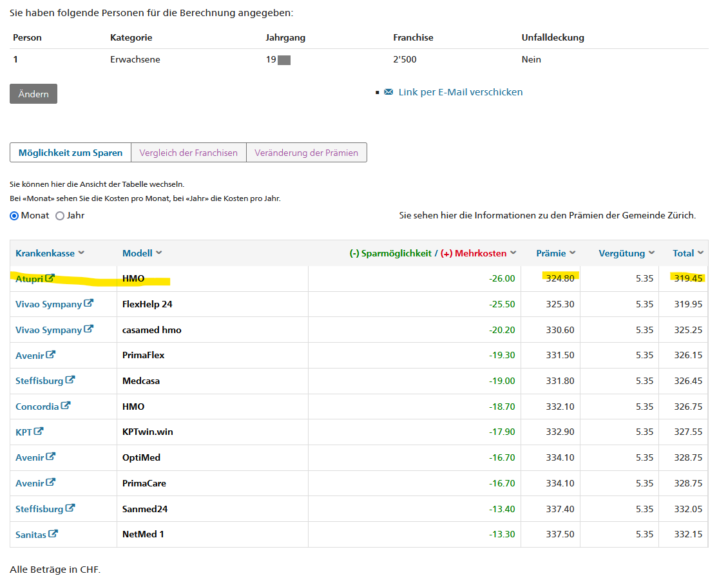This screenshot has width=728, height=585.
Task: Click highlighted total 319.45
Action: click(x=688, y=278)
